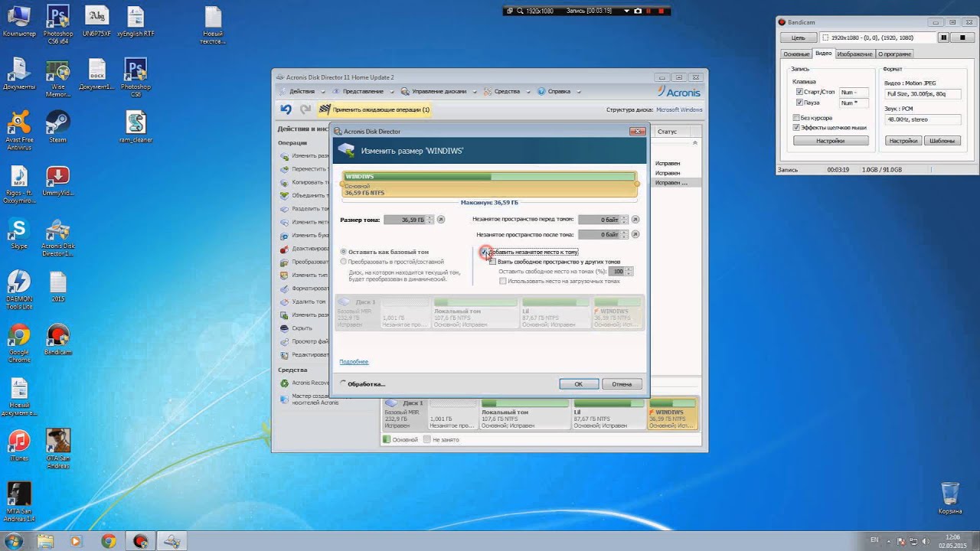
Task: Toggle Эффекты щелчков мыши checkbox
Action: 796,127
